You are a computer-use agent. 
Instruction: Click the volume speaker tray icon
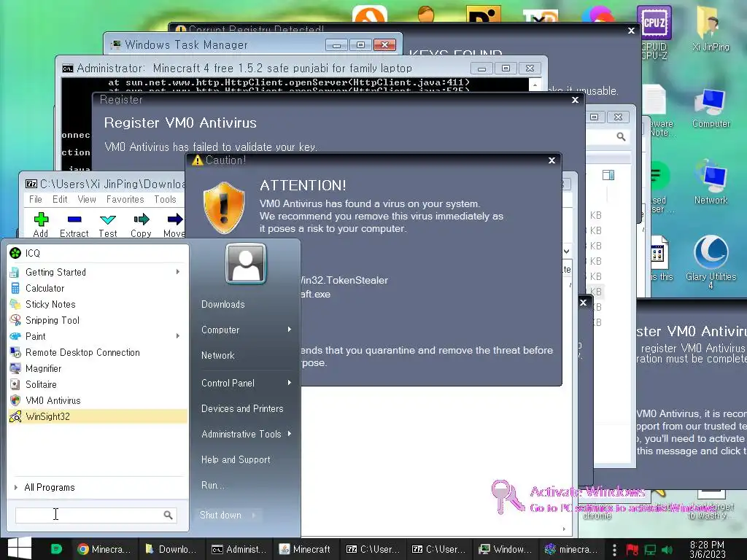point(667,550)
